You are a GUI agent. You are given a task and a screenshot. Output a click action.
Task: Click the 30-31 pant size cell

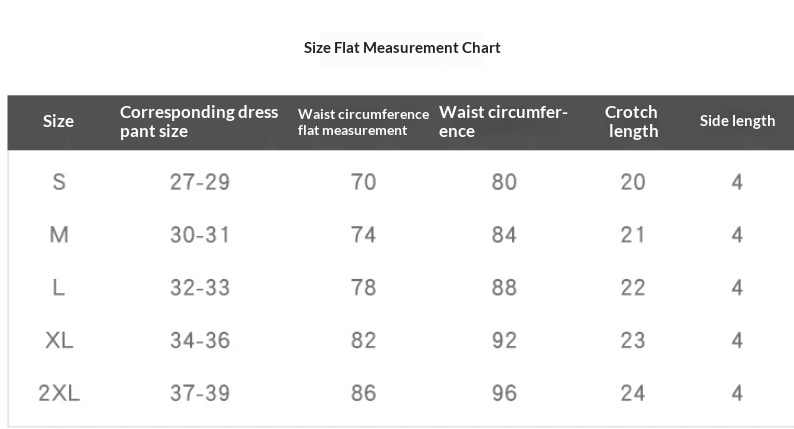[200, 235]
